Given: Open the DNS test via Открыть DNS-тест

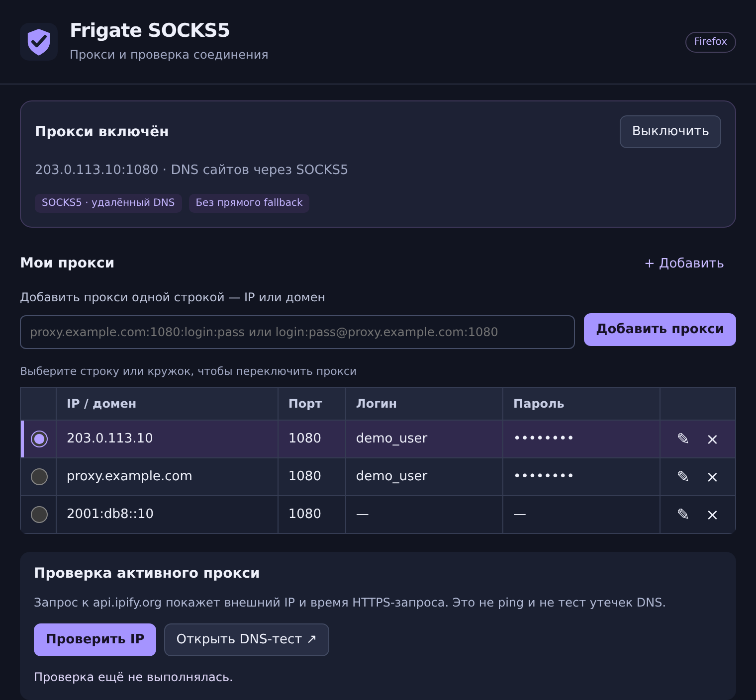Looking at the screenshot, I should point(247,640).
